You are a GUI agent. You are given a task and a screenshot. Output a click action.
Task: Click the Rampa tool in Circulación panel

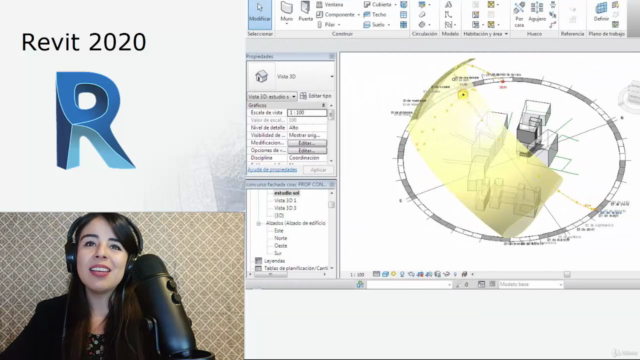pyautogui.click(x=422, y=15)
